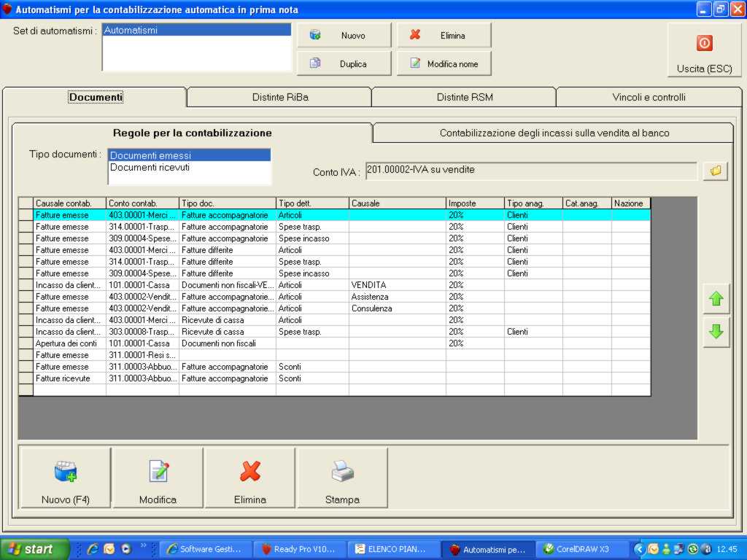This screenshot has width=747, height=560.
Task: Select the Regole per la contabilizzazione tab
Action: tap(192, 133)
